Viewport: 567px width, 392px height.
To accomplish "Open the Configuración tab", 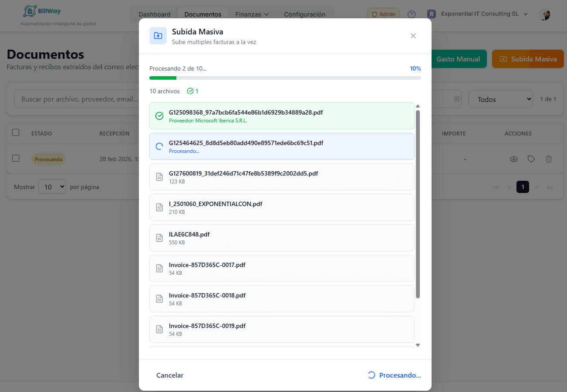I will pyautogui.click(x=304, y=14).
